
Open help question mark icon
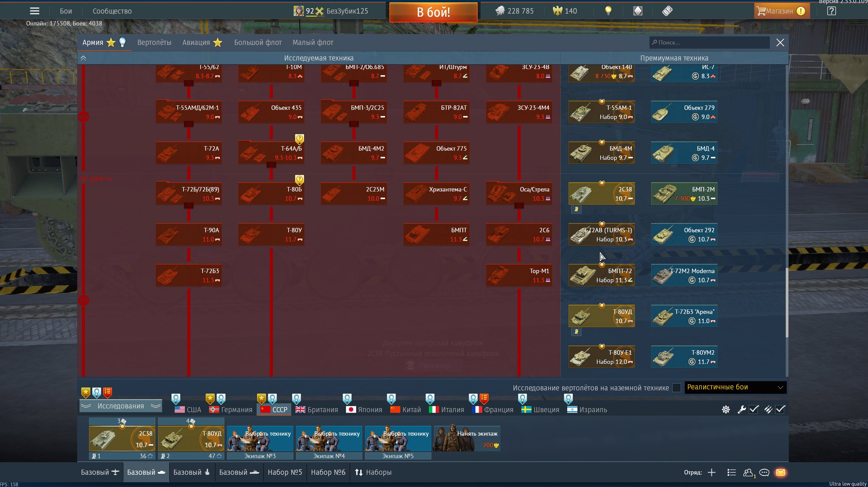point(831,11)
